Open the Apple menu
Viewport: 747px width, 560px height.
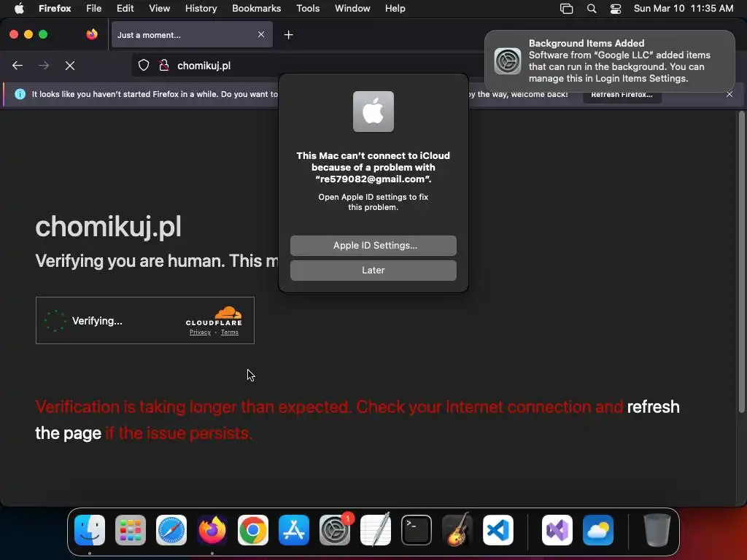point(19,8)
